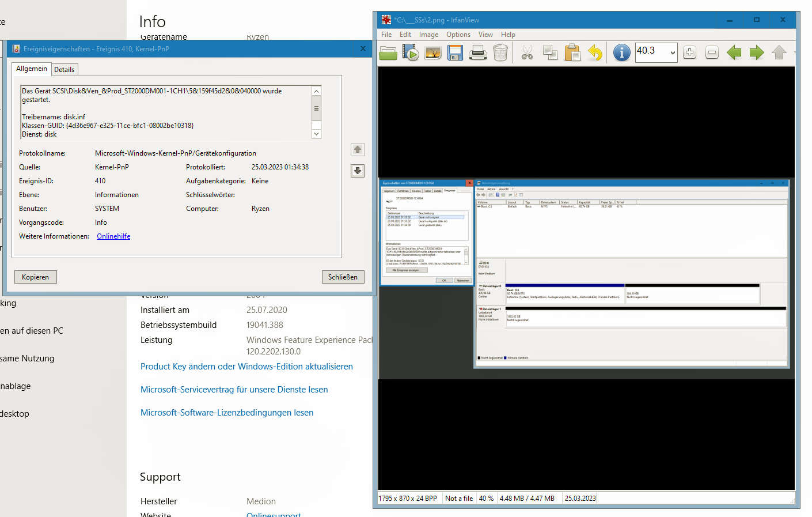Open Microsoft-Software-Lizenzbedingungen lesen link

click(x=227, y=413)
